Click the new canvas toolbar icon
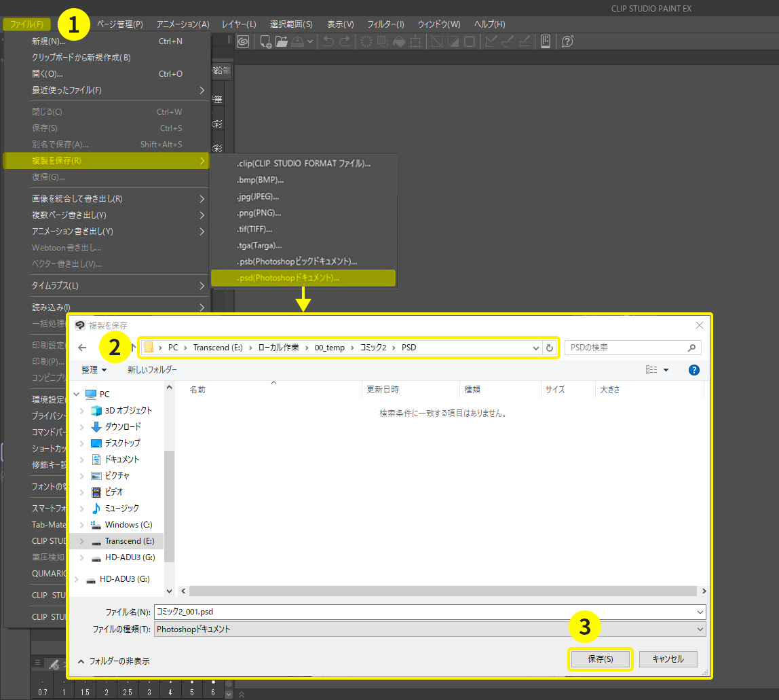The height and width of the screenshot is (700, 779). click(265, 42)
